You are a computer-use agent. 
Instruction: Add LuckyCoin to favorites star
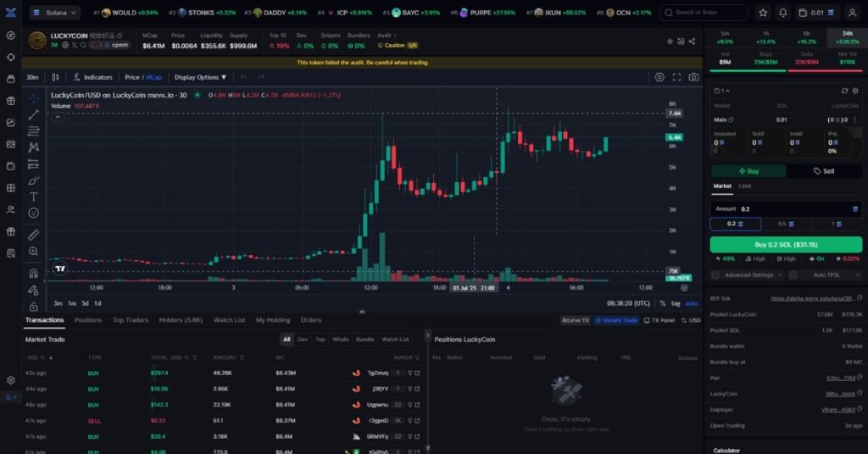tap(670, 42)
